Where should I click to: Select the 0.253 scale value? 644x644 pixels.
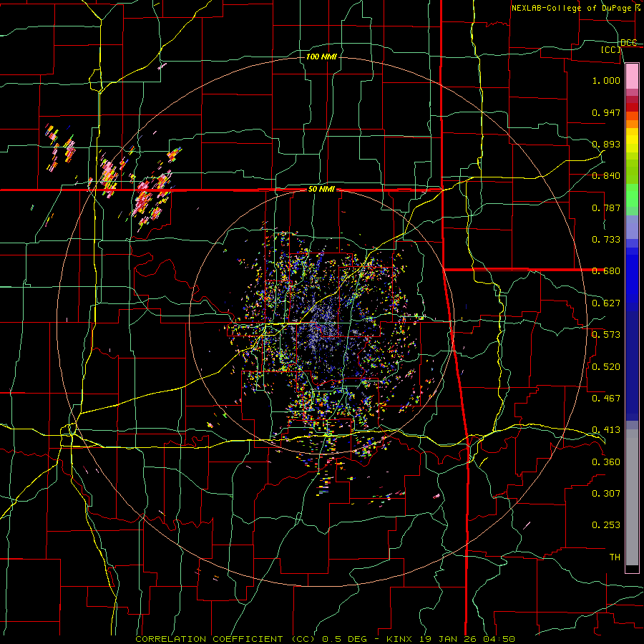click(606, 525)
